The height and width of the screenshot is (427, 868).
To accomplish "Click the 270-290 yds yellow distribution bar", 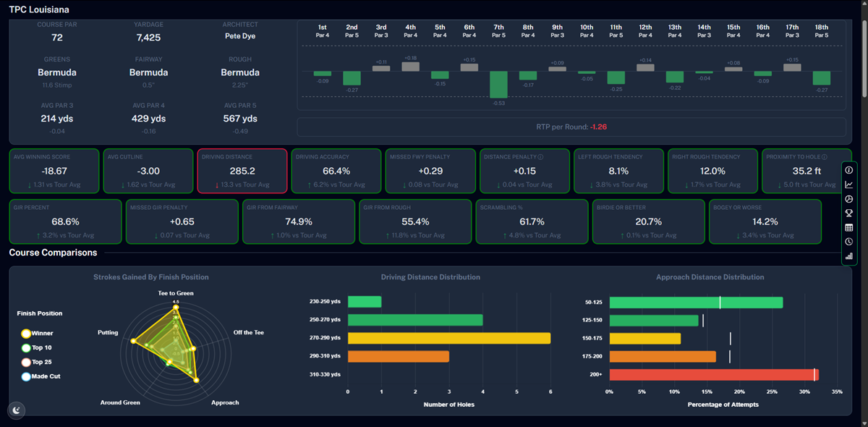I will pyautogui.click(x=448, y=338).
